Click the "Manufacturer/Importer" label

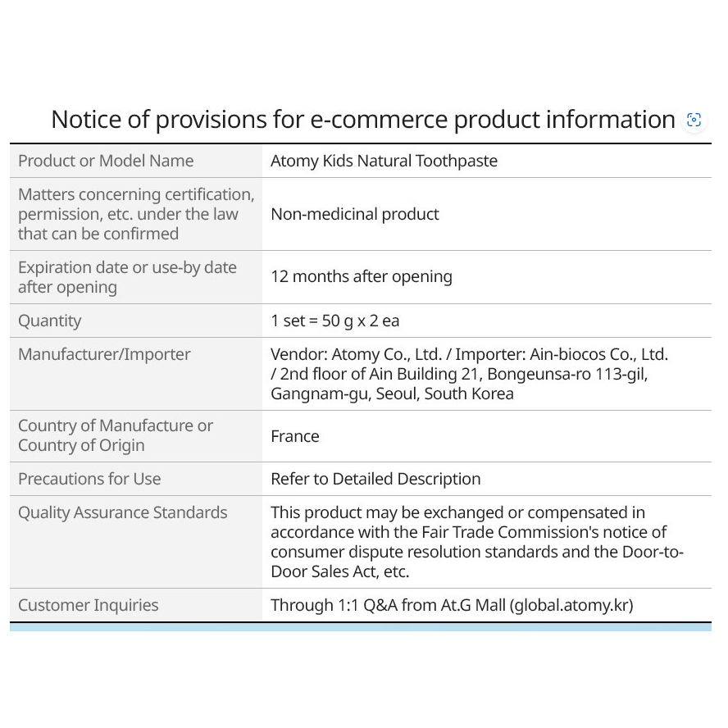point(104,354)
